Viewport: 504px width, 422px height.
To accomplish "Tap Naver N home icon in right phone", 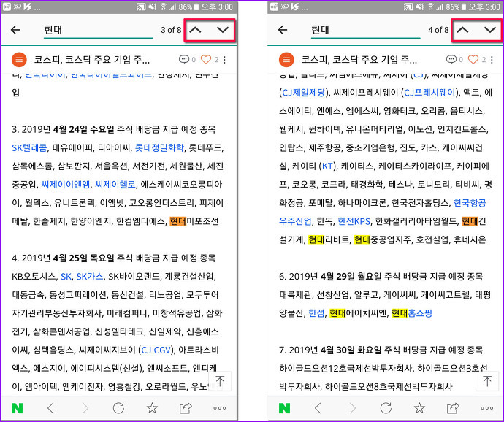I will (x=284, y=408).
